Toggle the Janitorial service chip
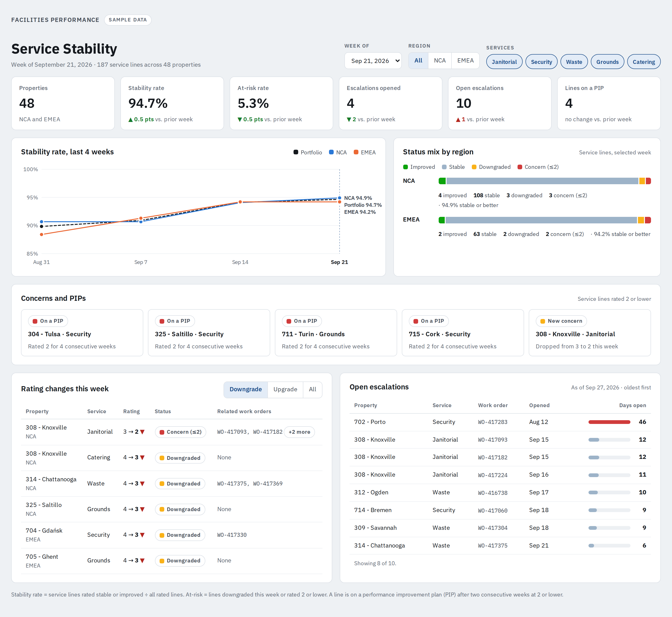This screenshot has width=672, height=617. 504,62
